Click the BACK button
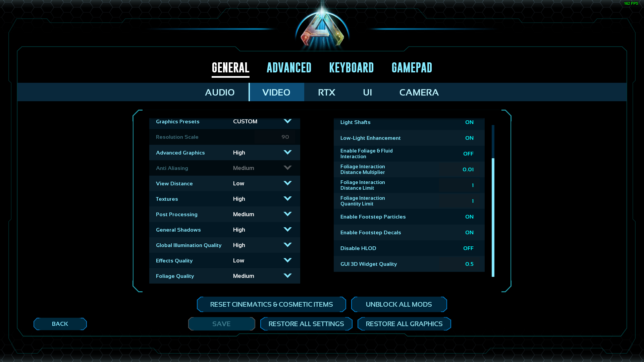The width and height of the screenshot is (644, 362). (60, 324)
